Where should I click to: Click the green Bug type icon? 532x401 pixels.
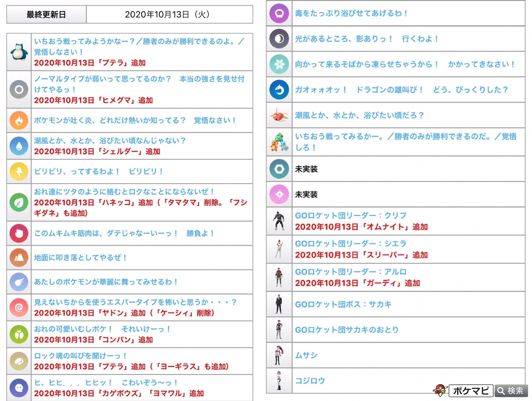pos(19,334)
